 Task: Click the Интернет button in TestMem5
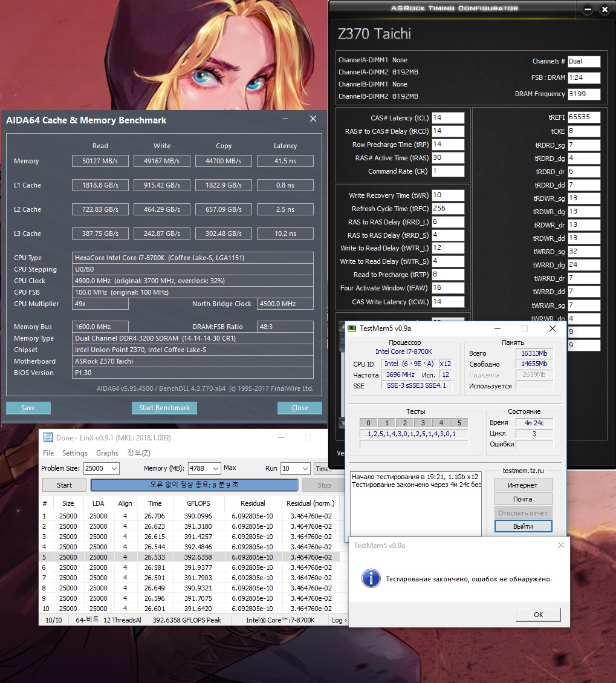pos(523,485)
